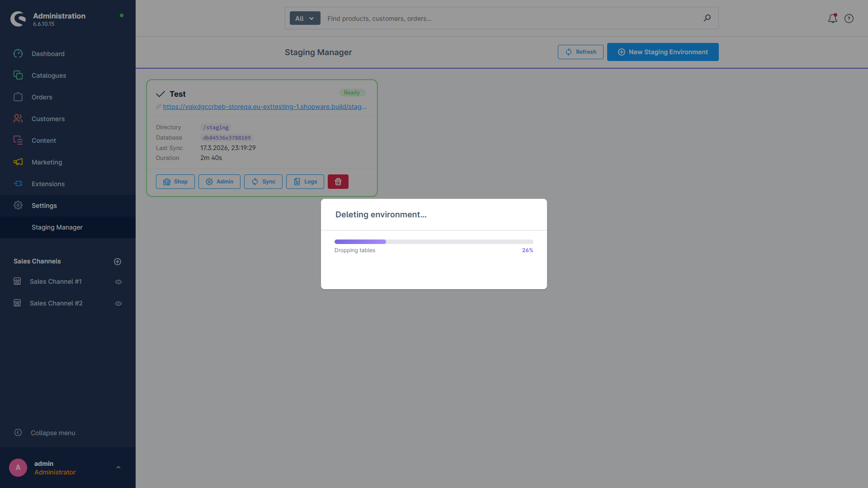This screenshot has width=868, height=488.
Task: Open the help question mark icon
Action: pyautogui.click(x=849, y=19)
